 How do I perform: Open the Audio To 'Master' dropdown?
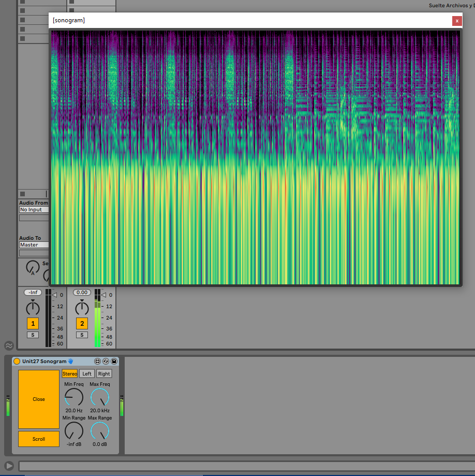(x=34, y=244)
